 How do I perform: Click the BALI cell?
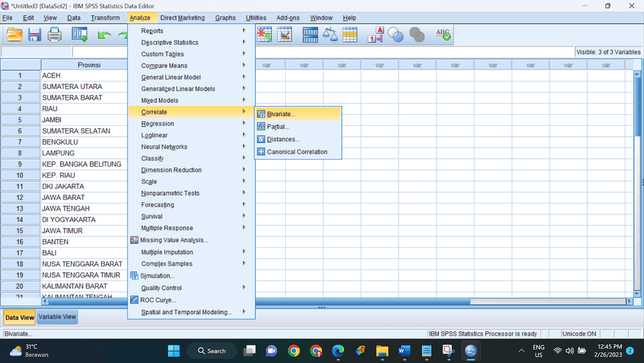point(84,253)
